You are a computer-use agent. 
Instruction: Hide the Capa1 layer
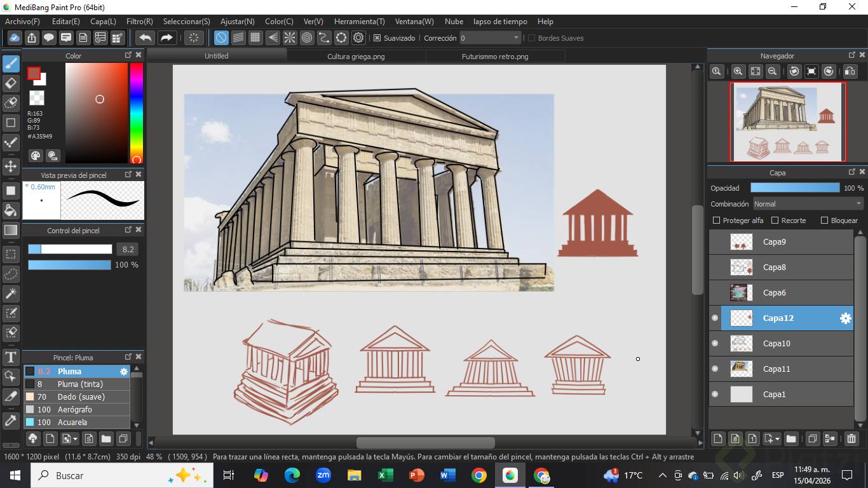(x=715, y=395)
